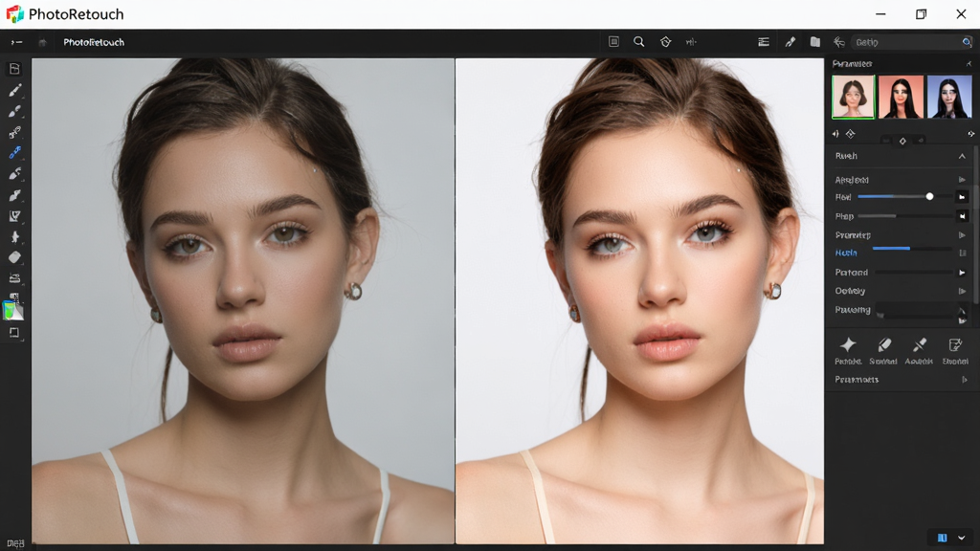Select the document icon atop the left toolbar
The image size is (980, 551).
[x=14, y=69]
